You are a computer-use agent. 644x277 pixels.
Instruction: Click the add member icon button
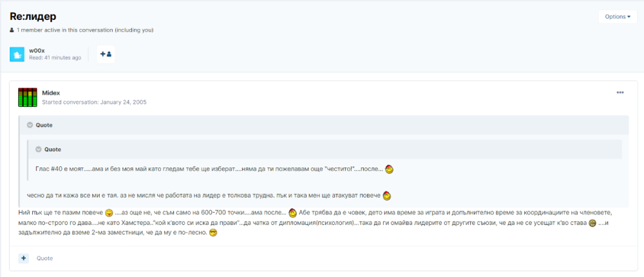click(106, 54)
